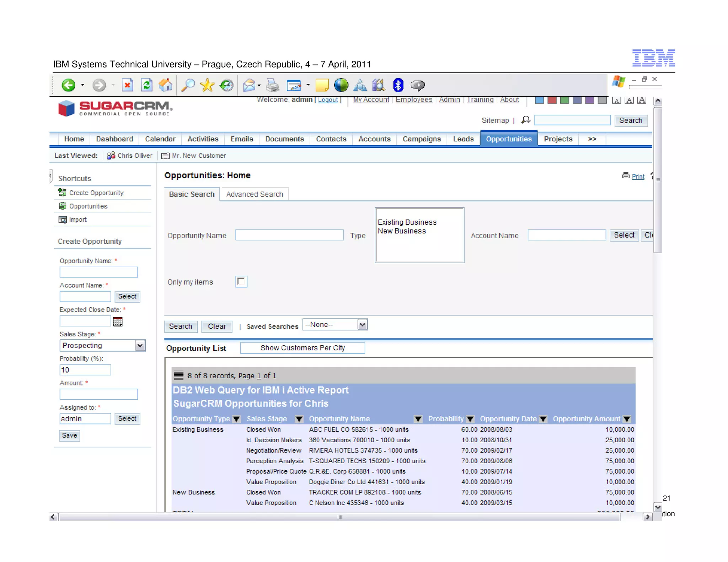
Task: Open Opportunity Type column filter arrow
Action: [x=236, y=419]
